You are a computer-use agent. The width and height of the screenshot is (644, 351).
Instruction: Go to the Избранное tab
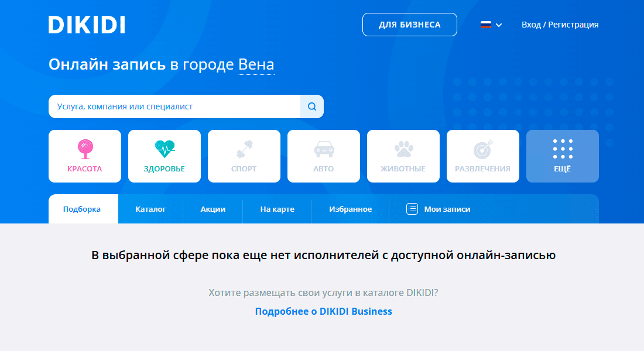[350, 209]
